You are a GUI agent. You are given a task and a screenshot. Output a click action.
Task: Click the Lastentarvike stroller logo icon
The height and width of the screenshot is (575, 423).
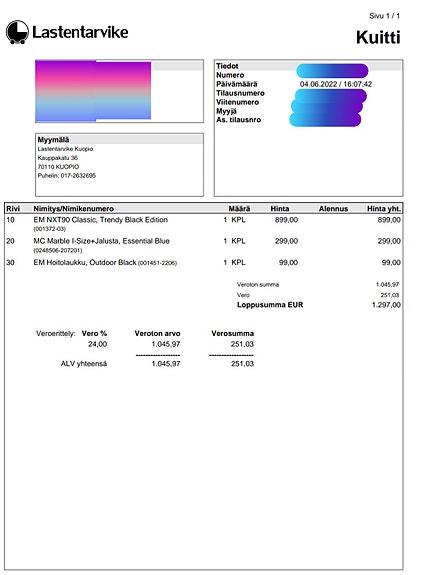17,32
